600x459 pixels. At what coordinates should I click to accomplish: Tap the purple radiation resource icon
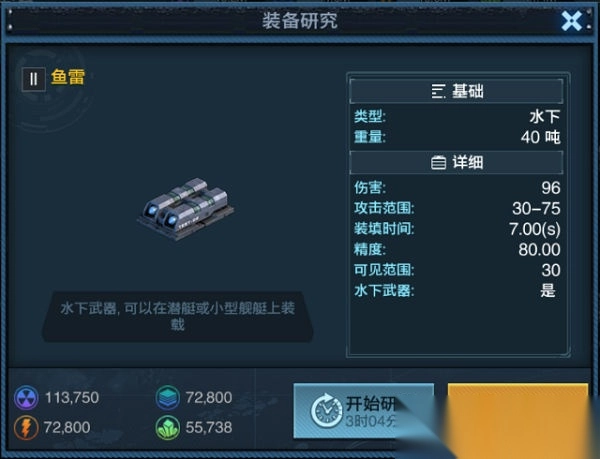coord(26,398)
